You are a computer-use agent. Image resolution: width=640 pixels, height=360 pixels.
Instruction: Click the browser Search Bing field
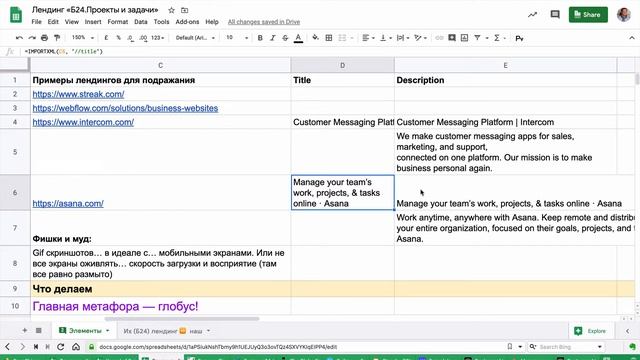tap(567, 347)
